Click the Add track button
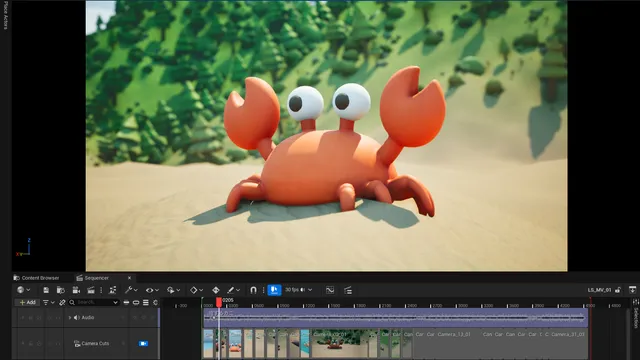 click(x=28, y=302)
